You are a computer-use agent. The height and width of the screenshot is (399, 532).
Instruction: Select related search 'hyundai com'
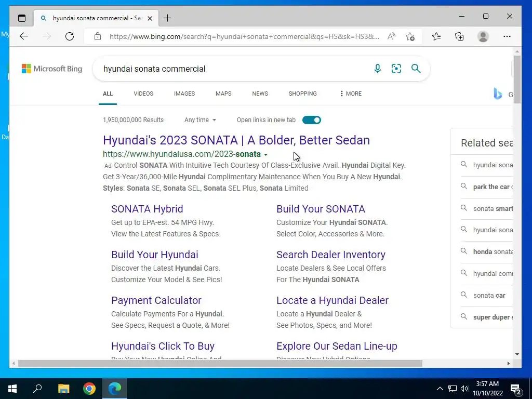coord(487,273)
